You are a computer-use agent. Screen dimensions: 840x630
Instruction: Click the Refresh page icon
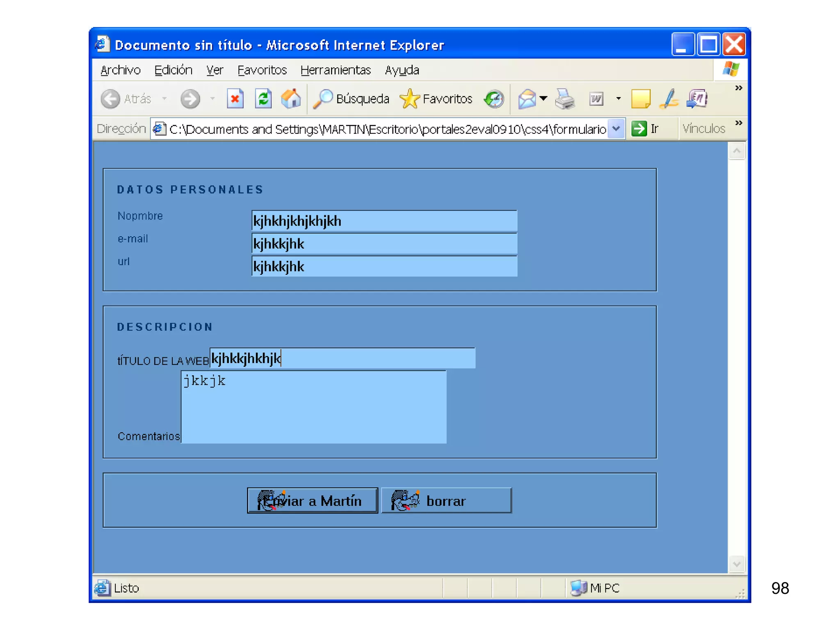pyautogui.click(x=263, y=99)
